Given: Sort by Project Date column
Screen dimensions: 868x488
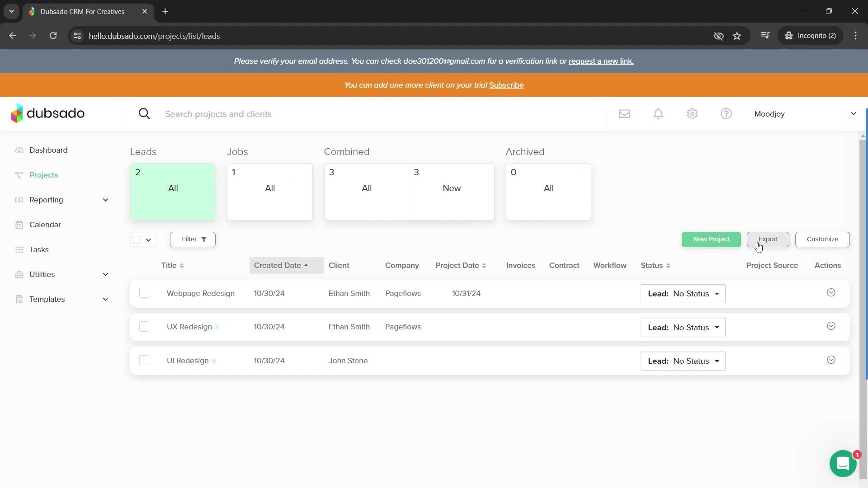Looking at the screenshot, I should click(x=461, y=265).
